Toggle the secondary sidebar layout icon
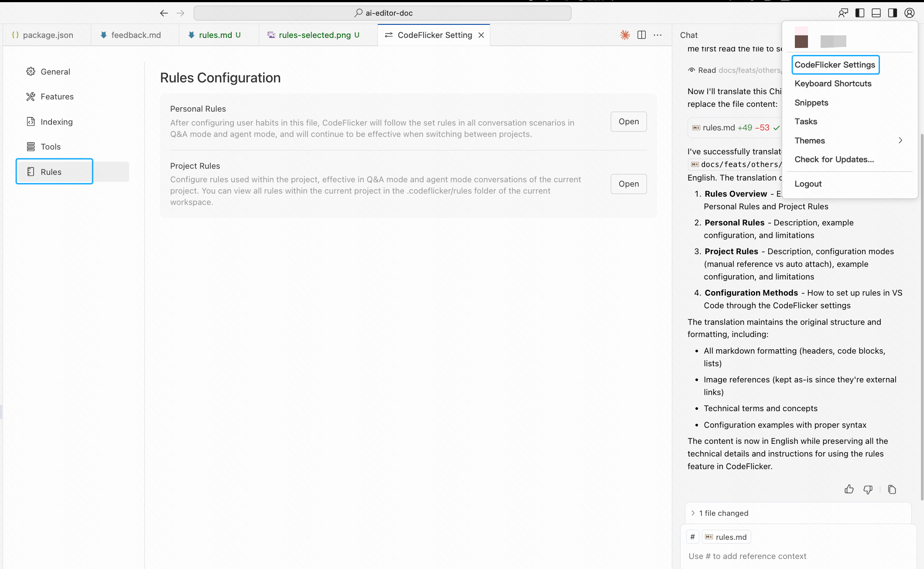The image size is (924, 569). point(893,13)
